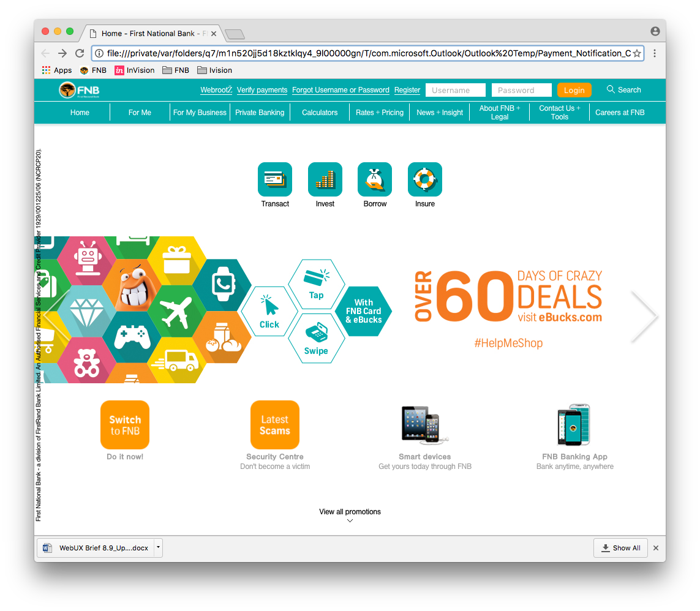Click the orange Login button

pos(574,90)
